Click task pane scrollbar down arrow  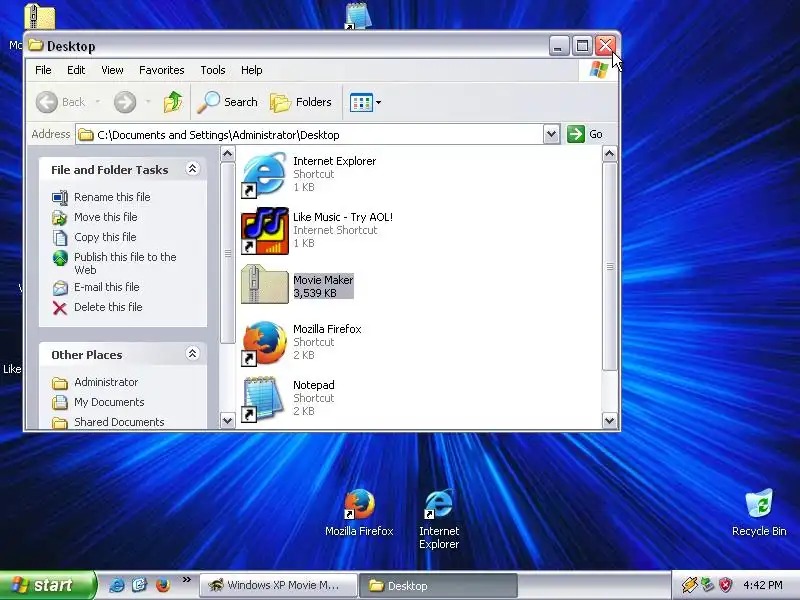click(228, 420)
